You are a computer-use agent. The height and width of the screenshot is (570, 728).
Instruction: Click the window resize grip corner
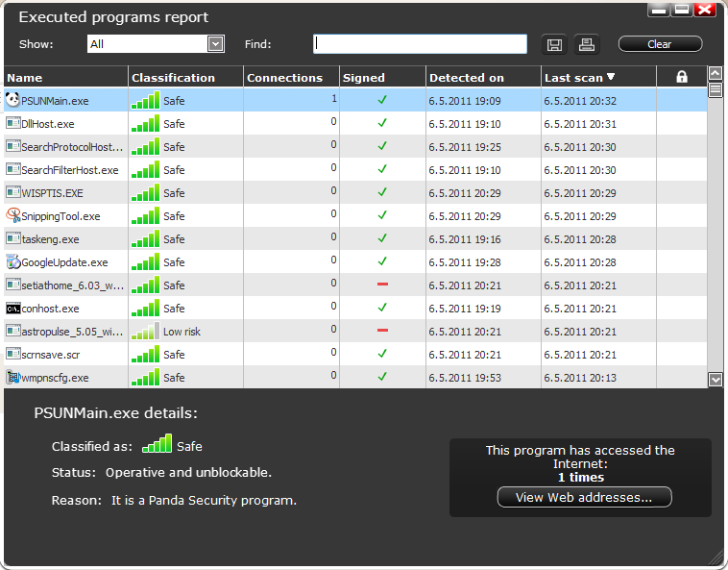[x=716, y=558]
